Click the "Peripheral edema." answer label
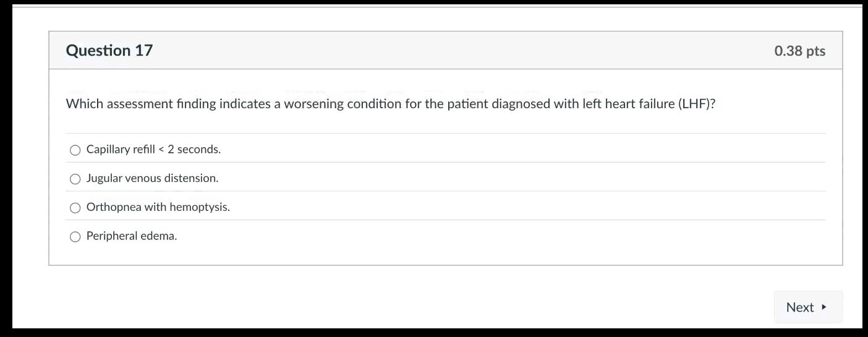The height and width of the screenshot is (337, 868). pos(132,236)
